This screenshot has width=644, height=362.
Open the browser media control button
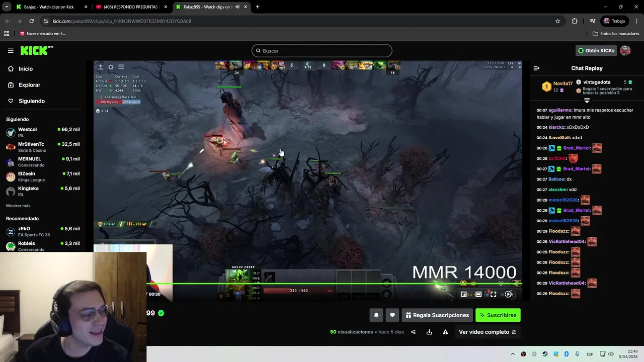(593, 21)
